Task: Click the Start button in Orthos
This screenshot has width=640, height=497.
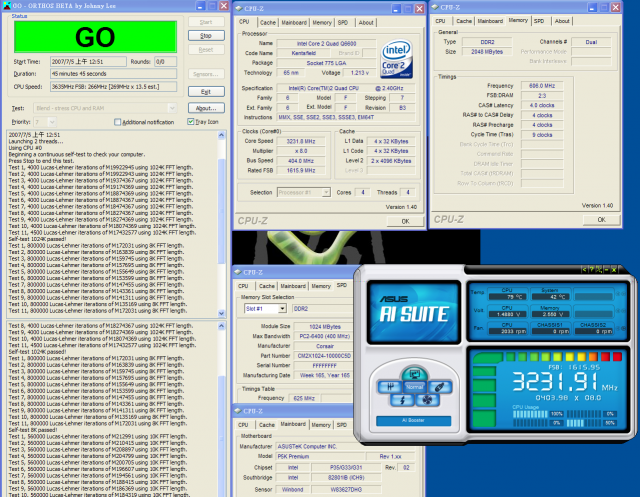Action: point(206,22)
